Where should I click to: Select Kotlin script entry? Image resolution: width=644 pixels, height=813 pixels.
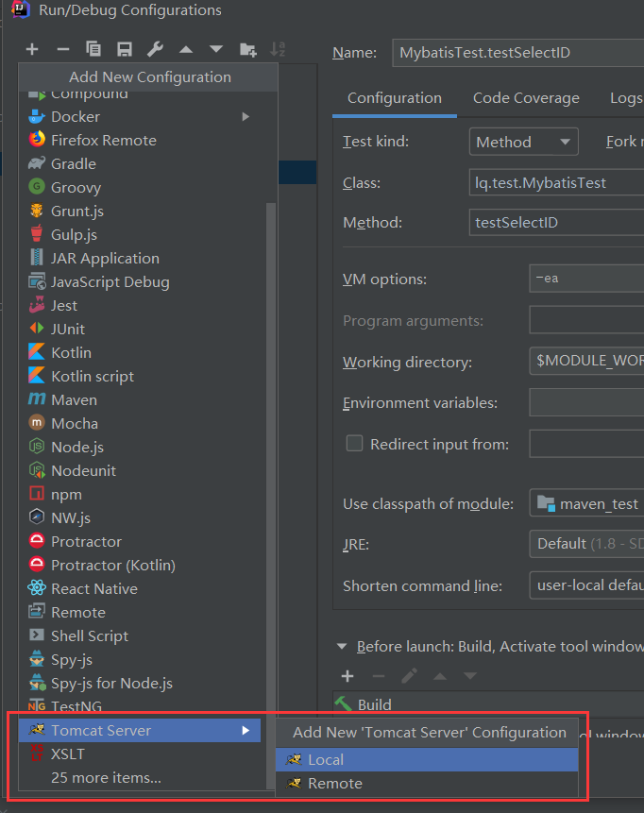click(140, 376)
